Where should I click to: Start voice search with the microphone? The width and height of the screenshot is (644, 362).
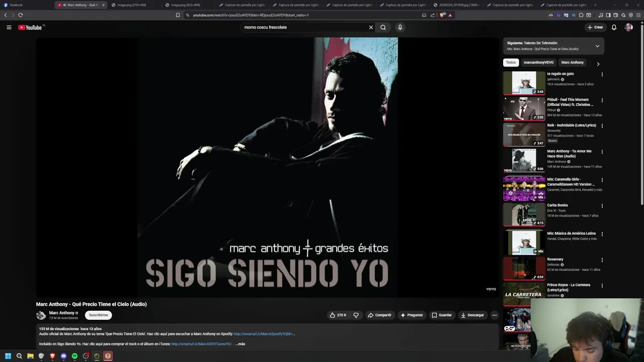[x=400, y=27]
